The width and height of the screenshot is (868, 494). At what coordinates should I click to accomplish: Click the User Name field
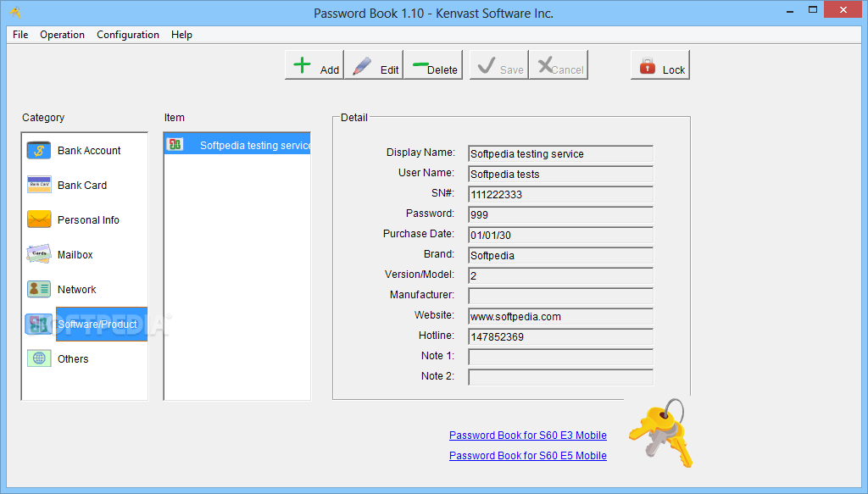click(560, 175)
